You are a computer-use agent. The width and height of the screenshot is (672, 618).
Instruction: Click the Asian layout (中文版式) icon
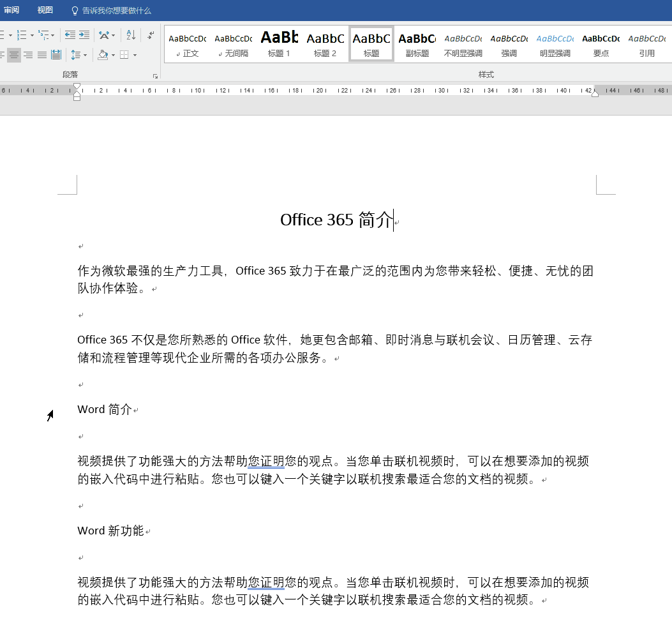(104, 34)
